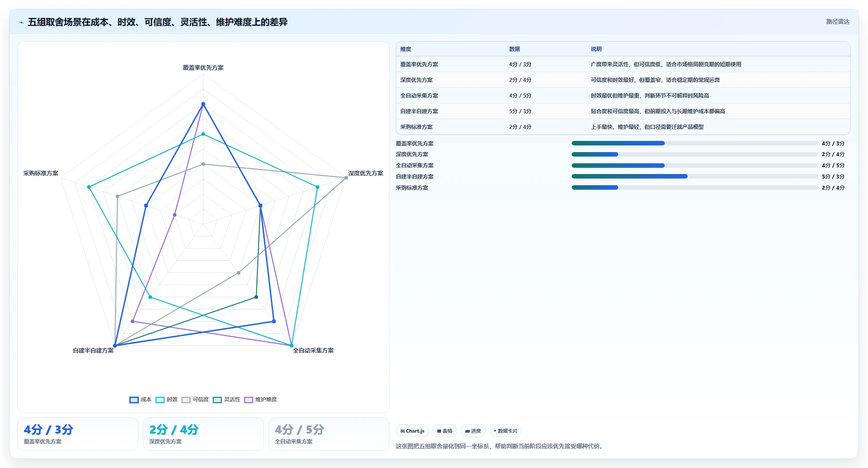
Task: Click the 覆盖率优先方案 radar axis label
Action: tap(203, 68)
